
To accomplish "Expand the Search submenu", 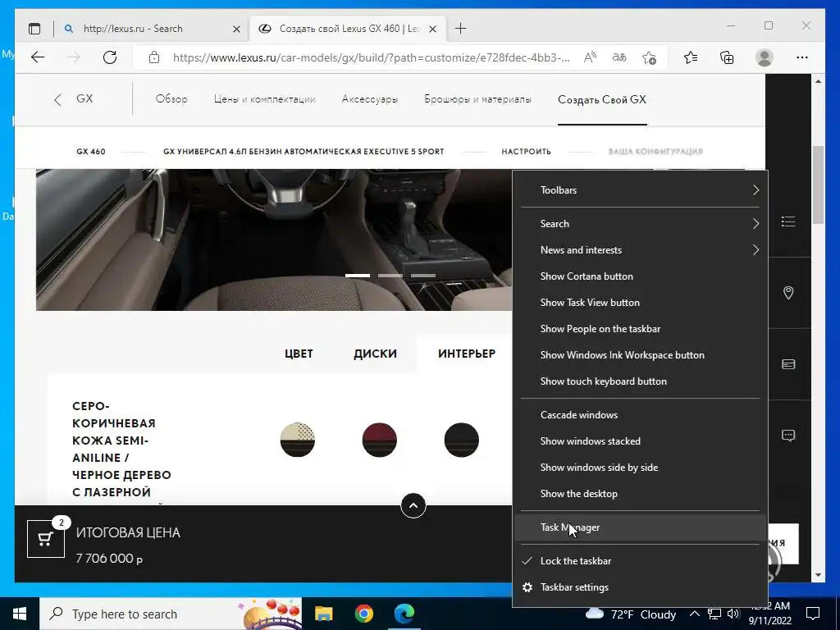I will pyautogui.click(x=640, y=224).
